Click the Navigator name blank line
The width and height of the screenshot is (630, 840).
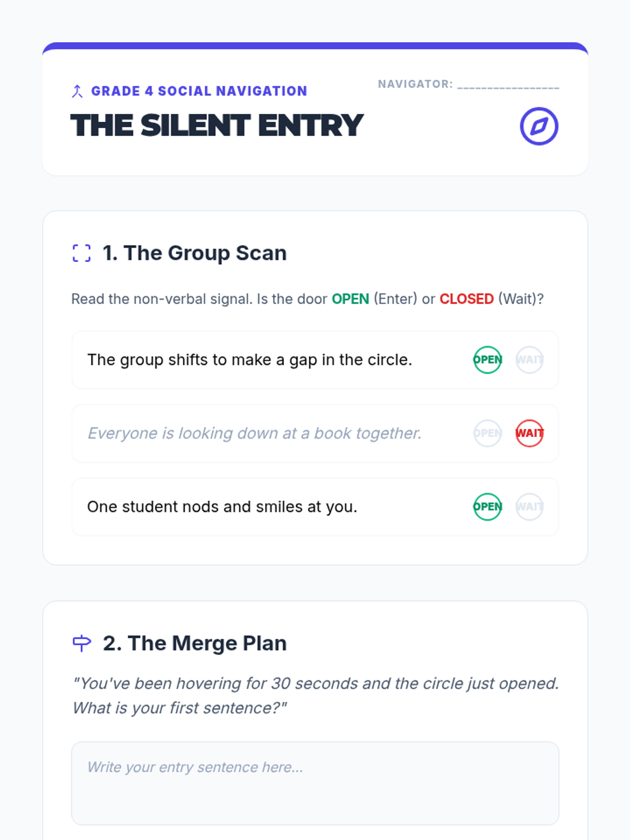(x=508, y=86)
